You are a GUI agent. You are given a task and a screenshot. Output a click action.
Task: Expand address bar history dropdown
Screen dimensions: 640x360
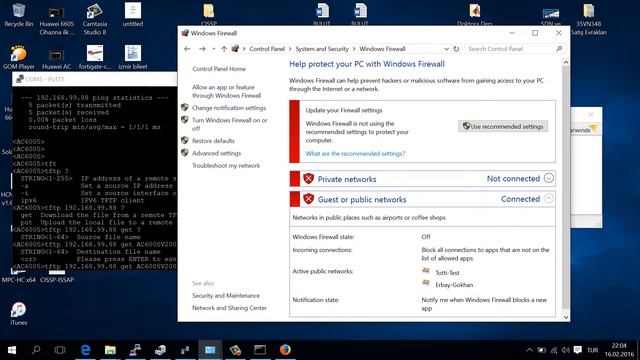click(446, 49)
